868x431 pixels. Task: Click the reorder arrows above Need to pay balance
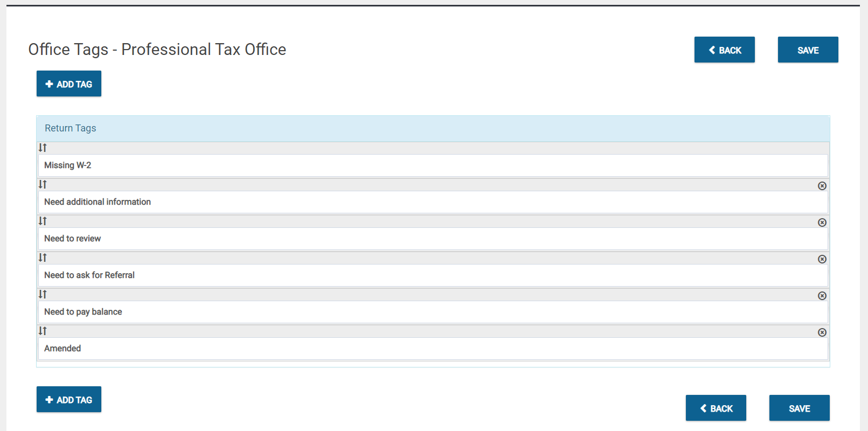coord(43,294)
